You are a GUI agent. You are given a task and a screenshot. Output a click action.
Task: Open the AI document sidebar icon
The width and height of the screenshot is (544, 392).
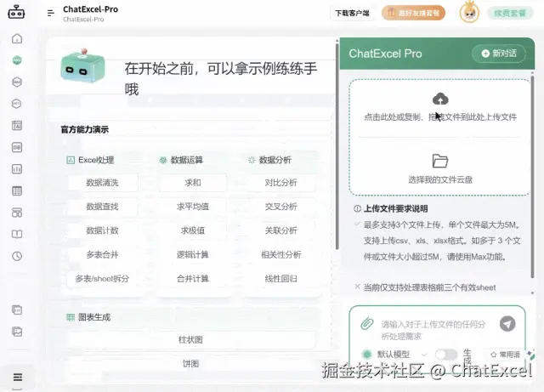pyautogui.click(x=17, y=125)
